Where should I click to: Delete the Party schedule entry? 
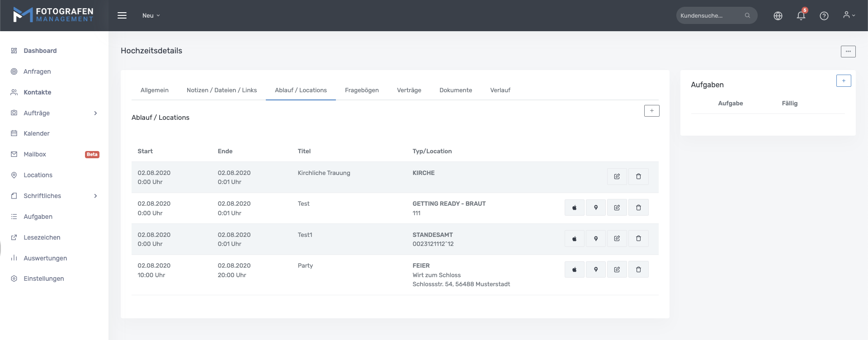click(638, 269)
